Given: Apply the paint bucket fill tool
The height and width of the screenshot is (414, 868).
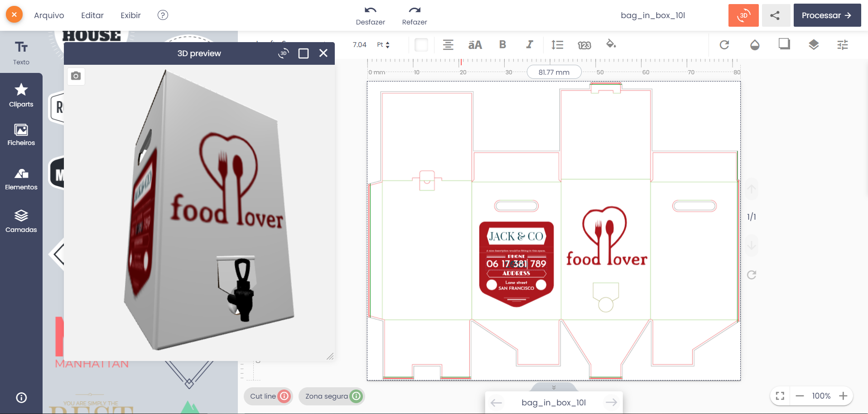Looking at the screenshot, I should 611,44.
